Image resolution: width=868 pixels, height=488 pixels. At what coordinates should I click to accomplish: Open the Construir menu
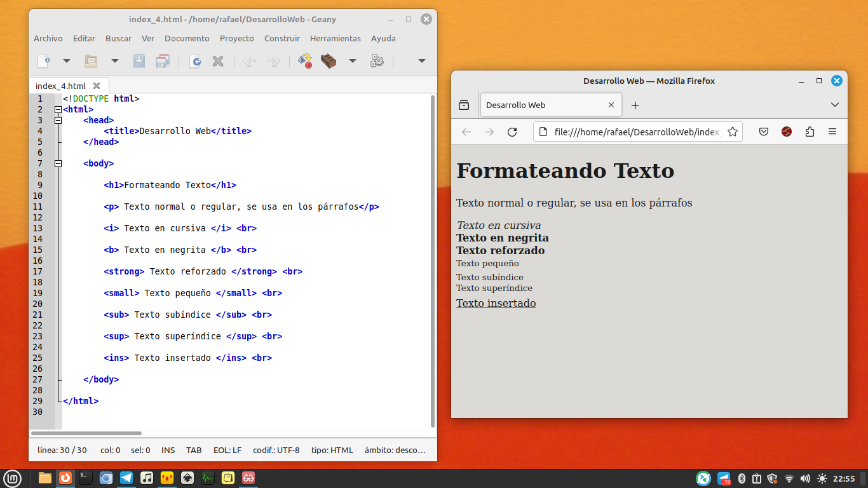pyautogui.click(x=282, y=38)
